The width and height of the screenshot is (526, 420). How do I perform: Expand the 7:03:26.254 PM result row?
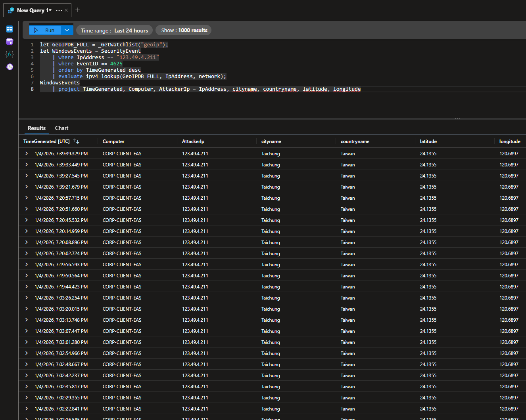tap(27, 298)
